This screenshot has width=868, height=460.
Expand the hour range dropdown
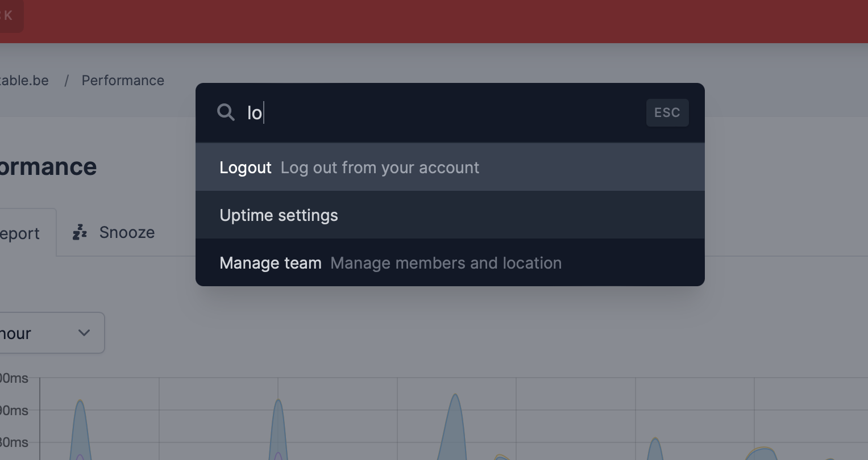point(51,333)
